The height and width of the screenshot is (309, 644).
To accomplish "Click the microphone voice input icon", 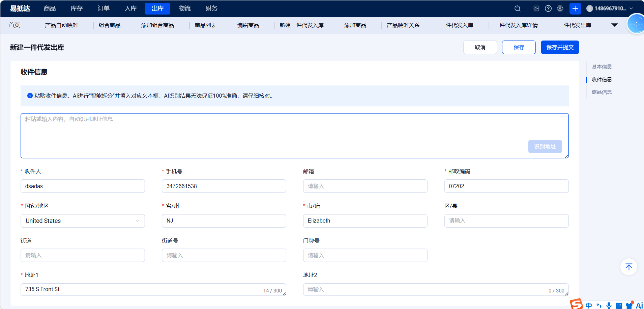I will (x=609, y=305).
